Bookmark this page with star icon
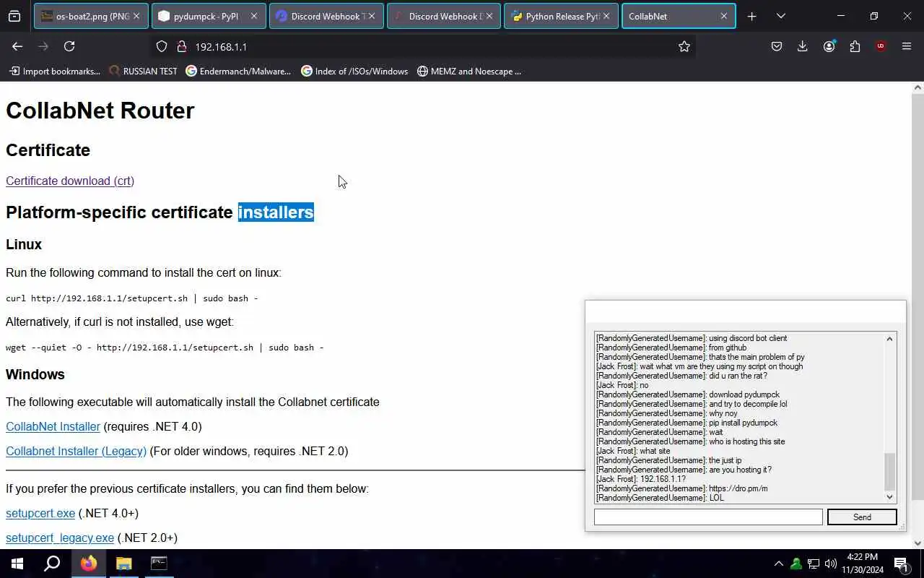This screenshot has height=578, width=924. point(684,46)
